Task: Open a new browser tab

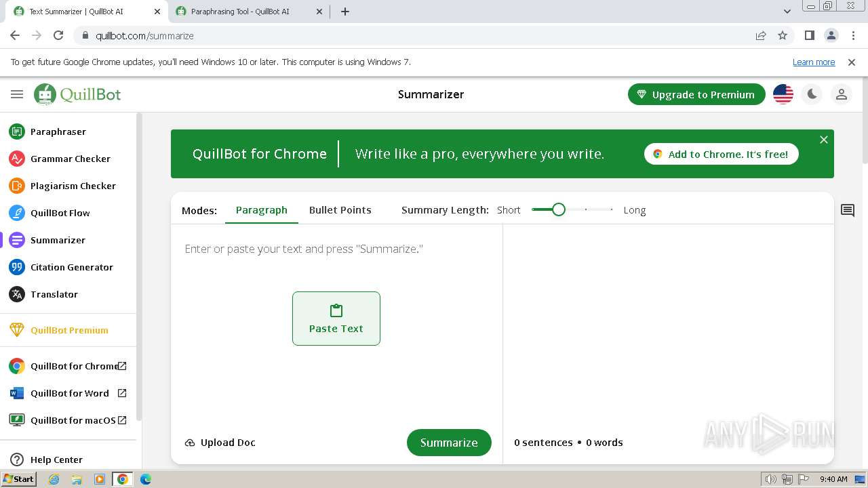Action: pos(345,12)
